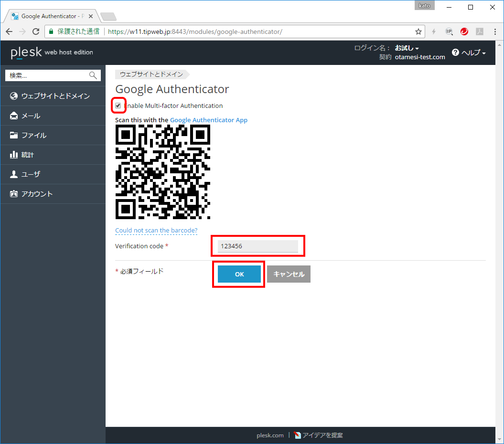The image size is (504, 444).
Task: Click the blue OK button
Action: pos(239,274)
